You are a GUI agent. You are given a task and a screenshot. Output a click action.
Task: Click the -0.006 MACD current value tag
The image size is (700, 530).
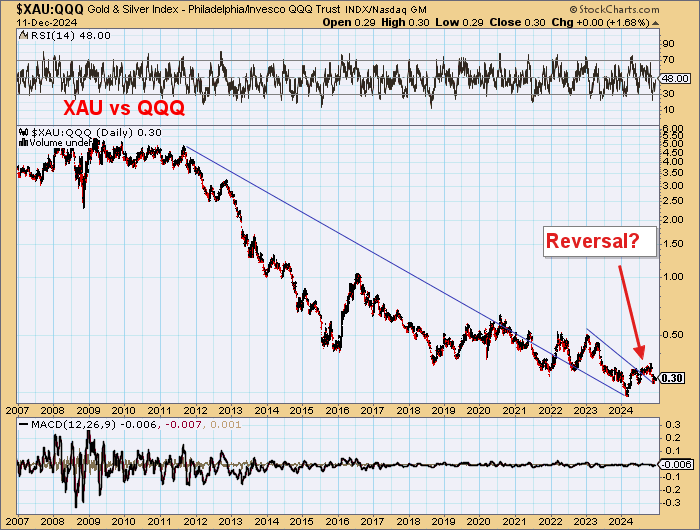[676, 465]
